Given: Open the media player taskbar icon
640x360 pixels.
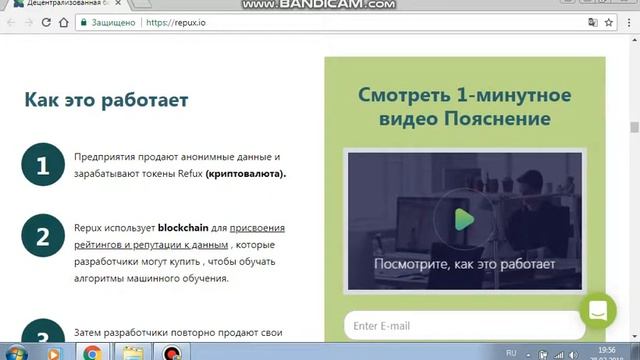Looking at the screenshot, I should click(x=54, y=353).
